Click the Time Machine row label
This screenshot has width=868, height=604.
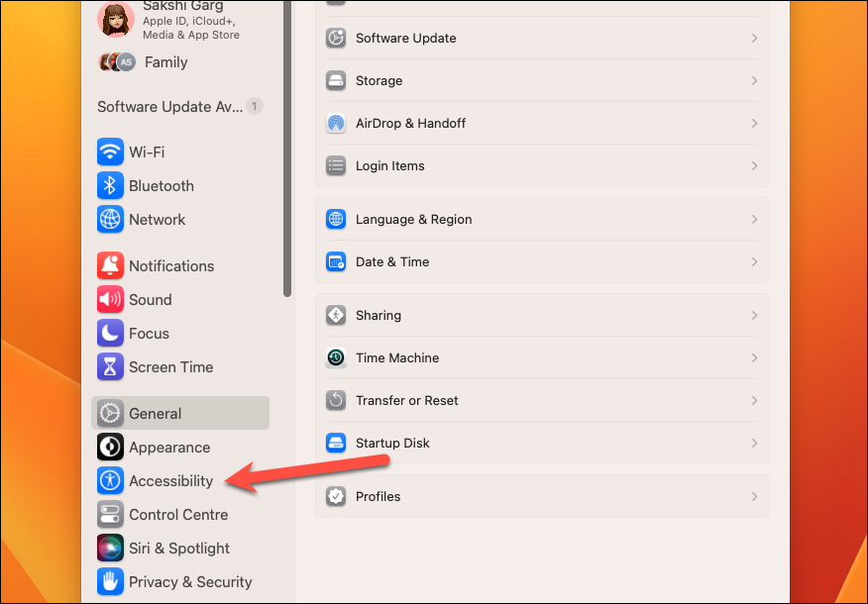[x=397, y=357]
